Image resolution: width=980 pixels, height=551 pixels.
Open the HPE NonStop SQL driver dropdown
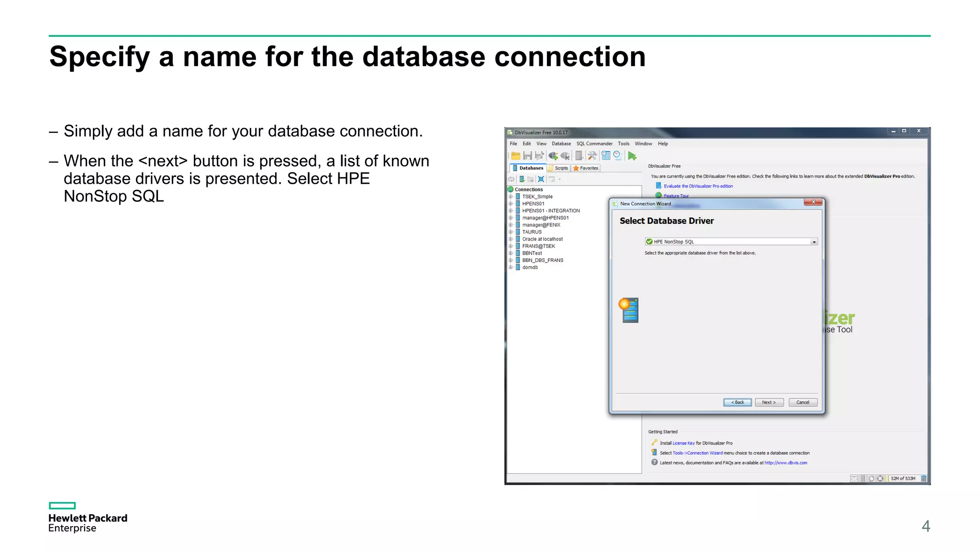813,242
